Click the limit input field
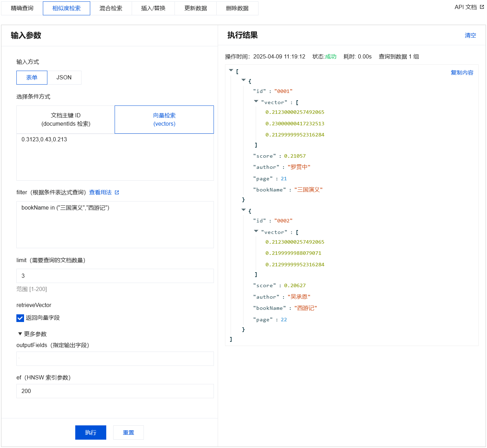Screen dimensions: 487x448 115,276
